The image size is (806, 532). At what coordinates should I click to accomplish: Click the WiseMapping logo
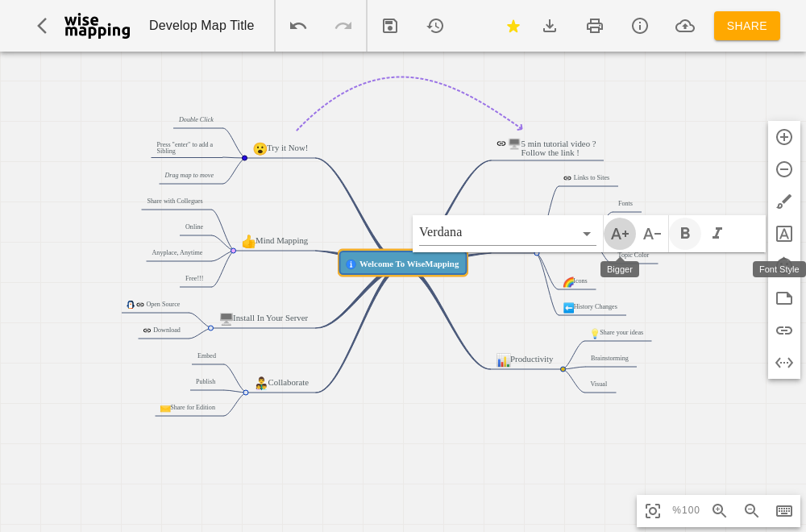point(98,26)
